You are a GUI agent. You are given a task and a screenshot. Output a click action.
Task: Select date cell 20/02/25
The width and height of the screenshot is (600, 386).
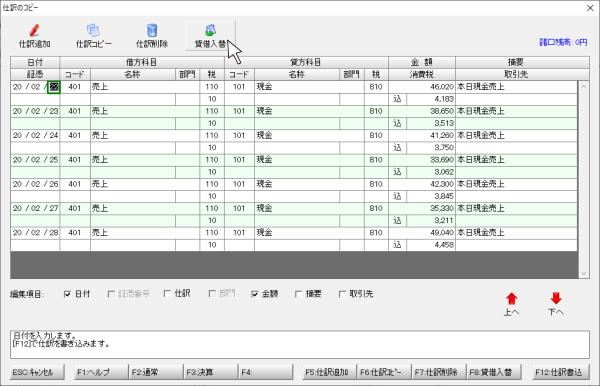click(x=35, y=160)
